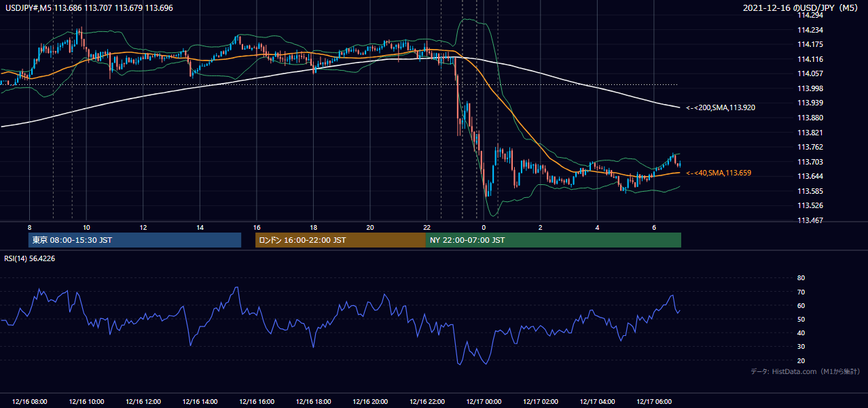868x408 pixels.
Task: Click the 12/16 12:00 time label
Action: click(143, 402)
